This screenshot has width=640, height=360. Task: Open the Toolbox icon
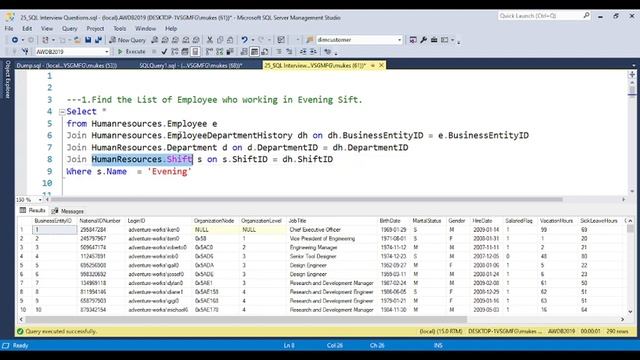[x=434, y=40]
